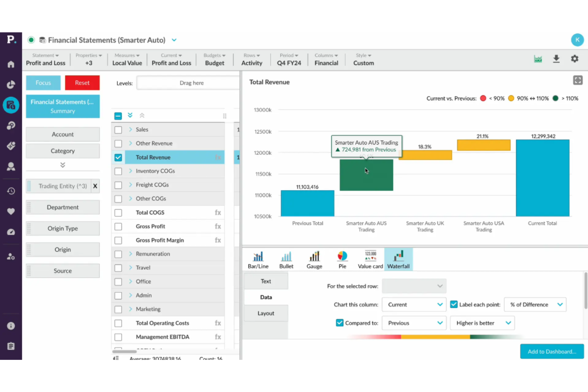
Task: Click the P. logo at top left
Action: 11,40
